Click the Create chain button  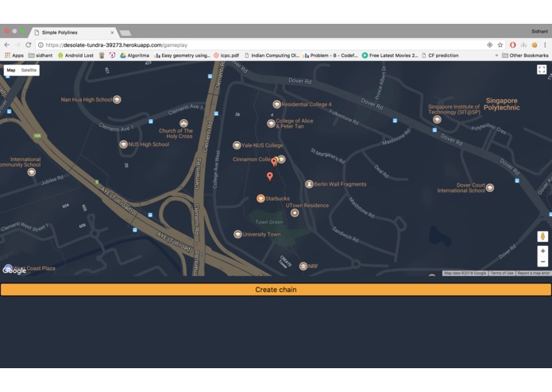276,290
